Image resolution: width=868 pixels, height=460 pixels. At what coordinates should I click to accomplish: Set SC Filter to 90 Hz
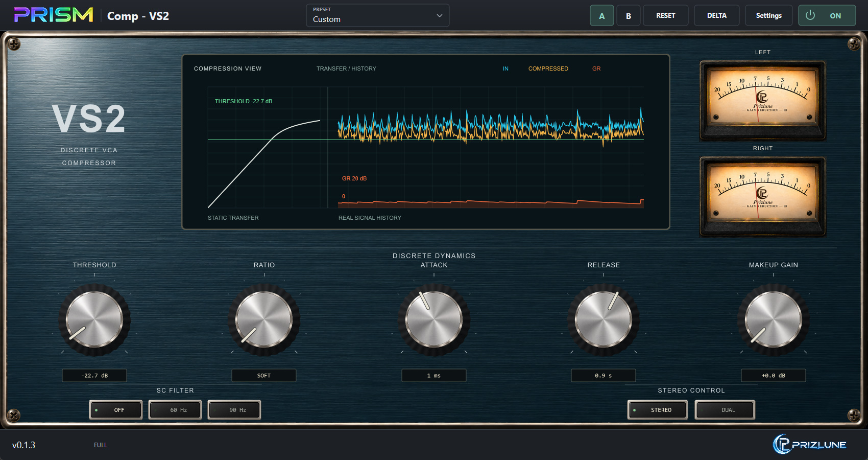[234, 410]
